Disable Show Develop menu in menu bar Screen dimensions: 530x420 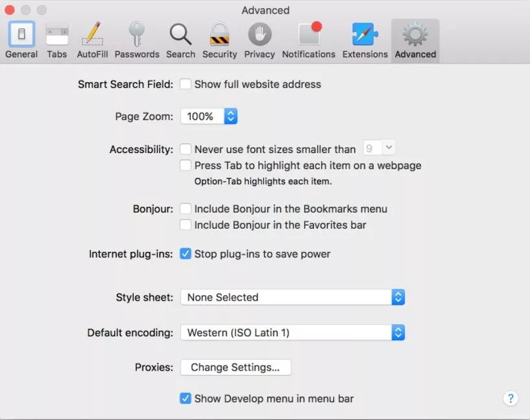click(186, 399)
